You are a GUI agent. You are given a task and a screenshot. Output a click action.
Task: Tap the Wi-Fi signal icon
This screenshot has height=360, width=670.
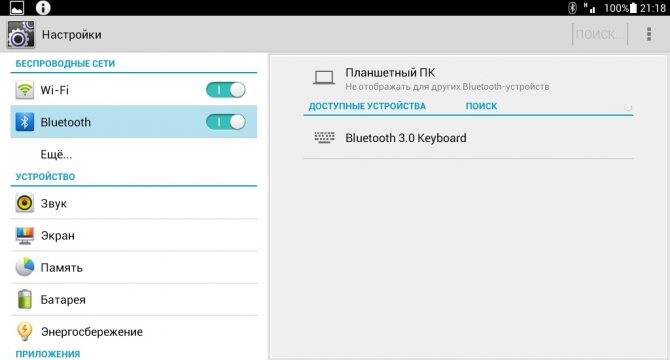[25, 90]
